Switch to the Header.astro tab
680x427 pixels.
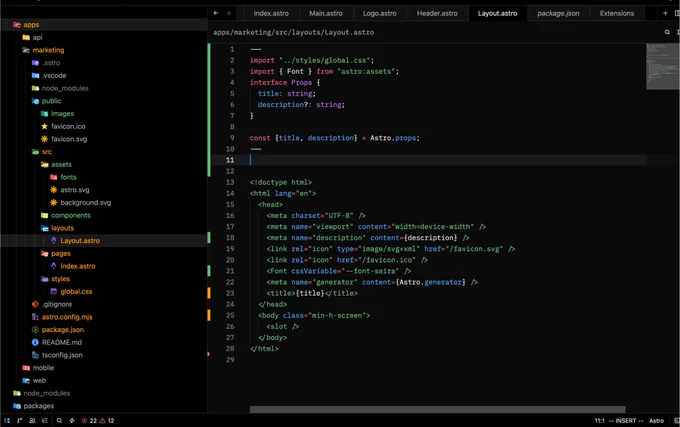tap(437, 13)
